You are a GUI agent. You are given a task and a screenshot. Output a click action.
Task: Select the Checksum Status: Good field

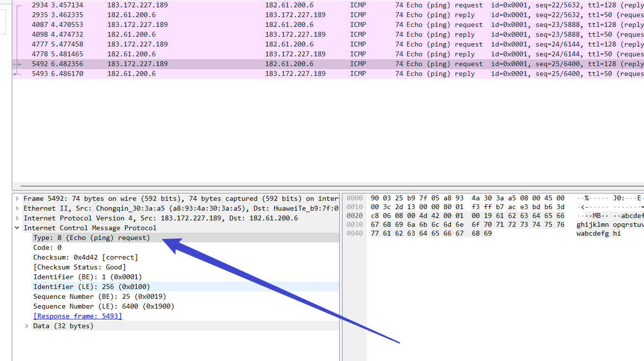click(x=185, y=267)
